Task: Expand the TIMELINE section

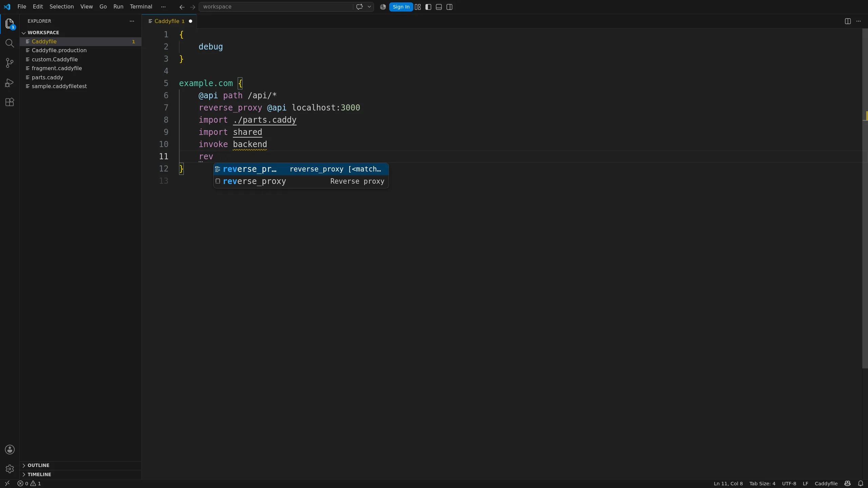Action: pyautogui.click(x=80, y=474)
